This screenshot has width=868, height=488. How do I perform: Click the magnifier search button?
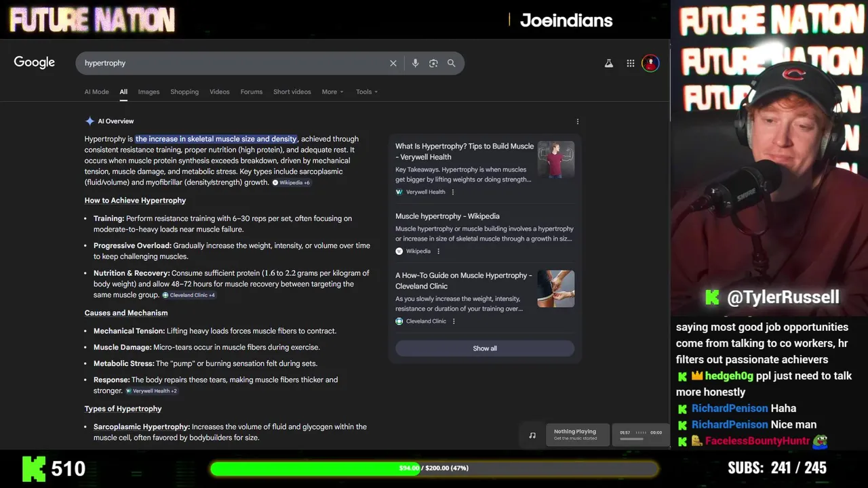coord(452,63)
